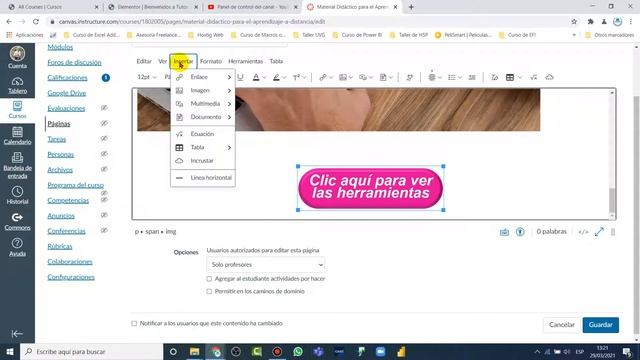This screenshot has height=360, width=640.
Task: Toggle superscript T² button
Action: [296, 77]
